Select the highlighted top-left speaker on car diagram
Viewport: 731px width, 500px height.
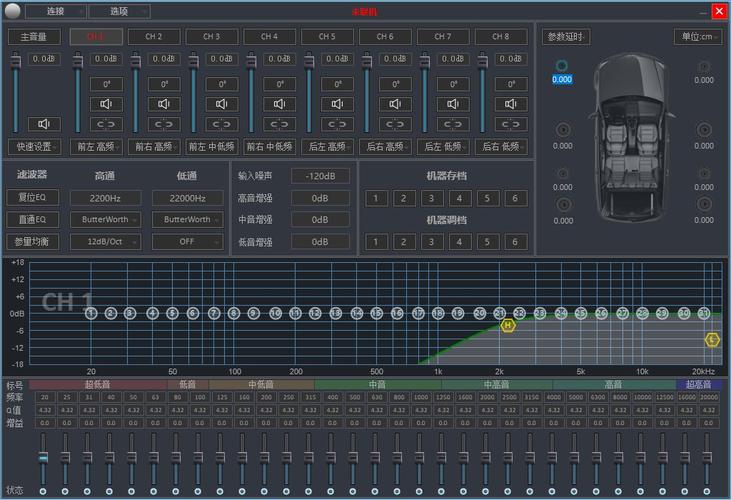pos(562,66)
